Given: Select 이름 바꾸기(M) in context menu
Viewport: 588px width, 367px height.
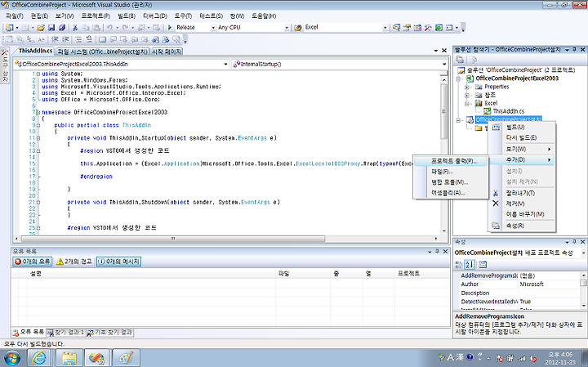Looking at the screenshot, I should 522,214.
